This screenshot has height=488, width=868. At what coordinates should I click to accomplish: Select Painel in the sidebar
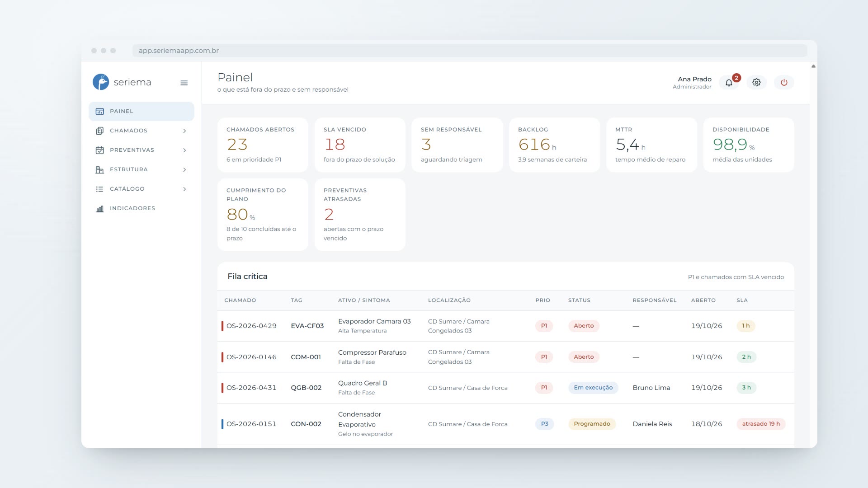click(142, 111)
